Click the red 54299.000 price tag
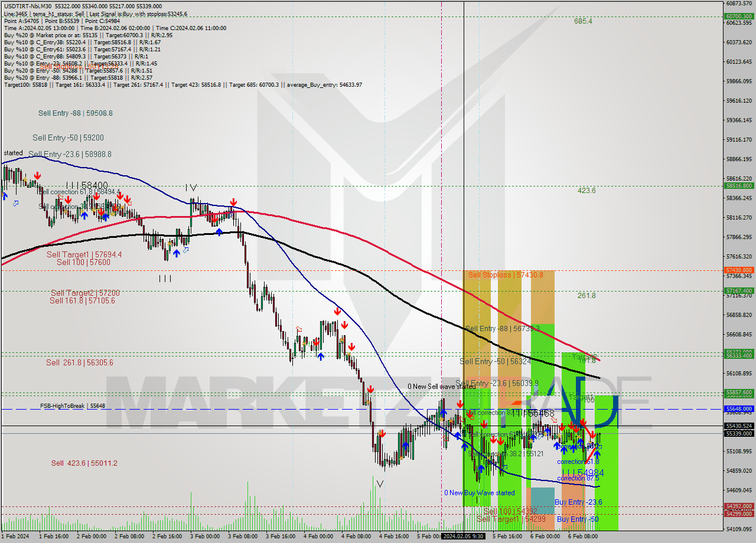 coord(739,513)
